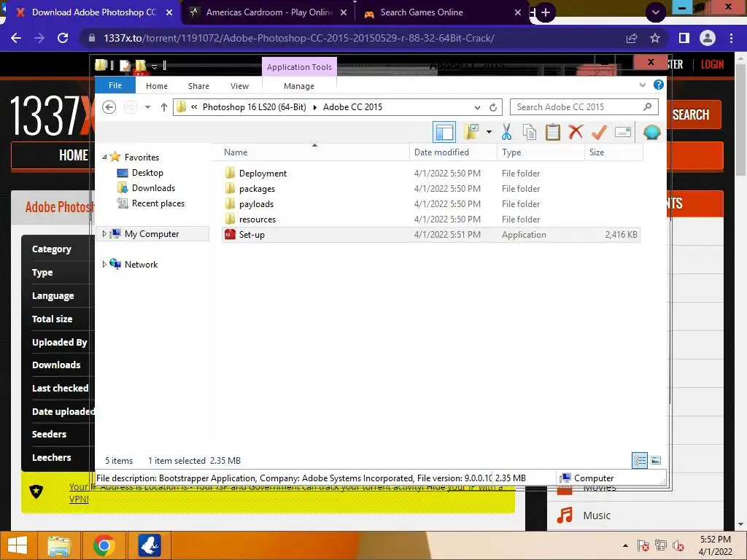Click the Search Adobe CC 2015 field
The image size is (747, 560).
tap(584, 107)
